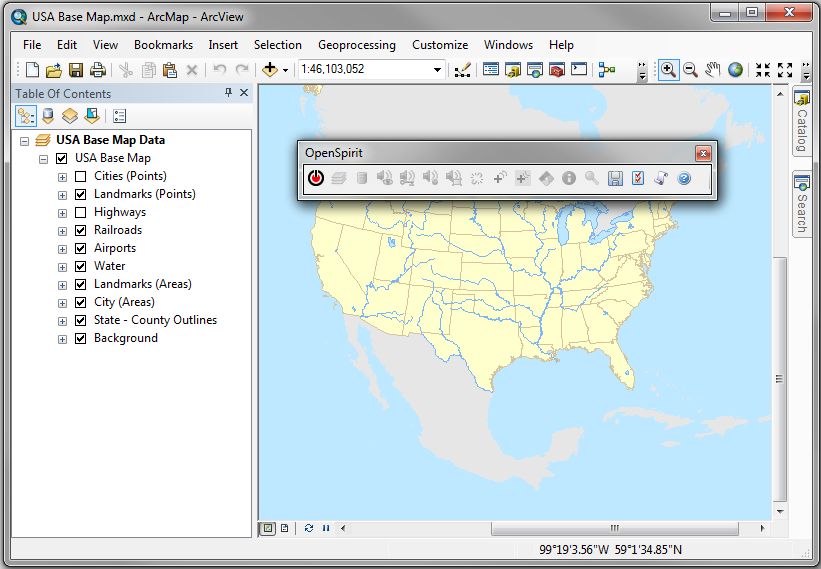Toggle the Background layer checkbox

click(x=81, y=339)
